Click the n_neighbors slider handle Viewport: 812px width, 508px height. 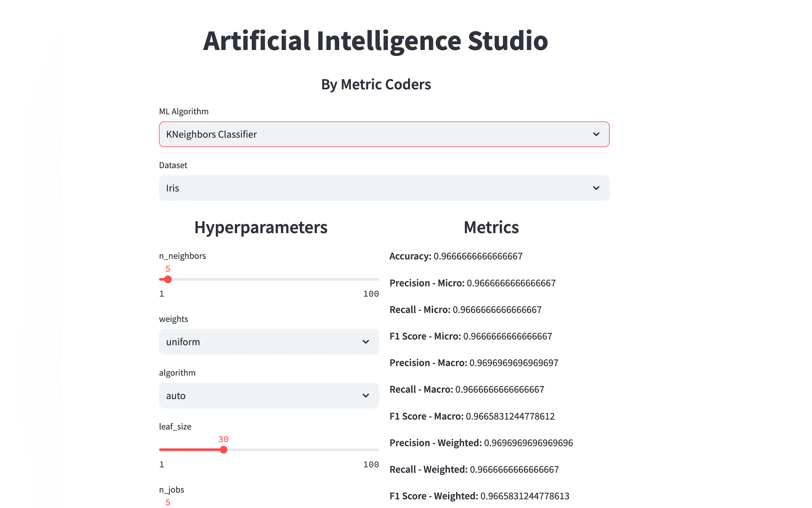pos(168,279)
